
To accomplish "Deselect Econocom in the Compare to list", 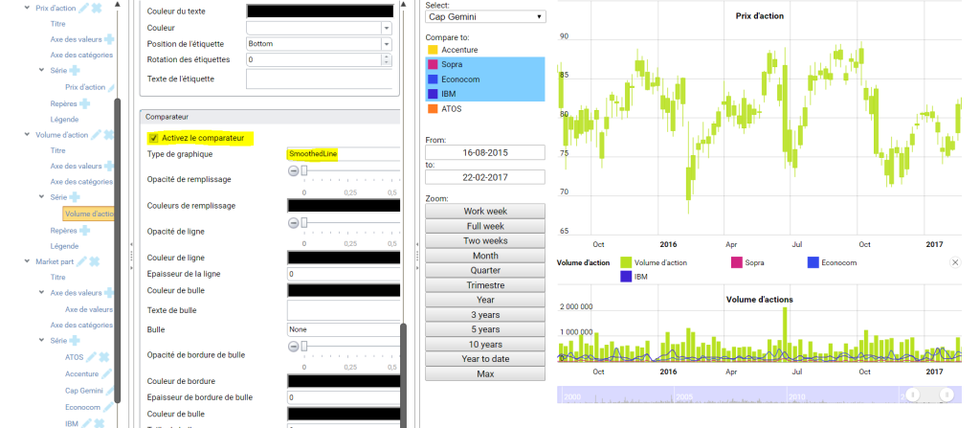I will pos(485,79).
